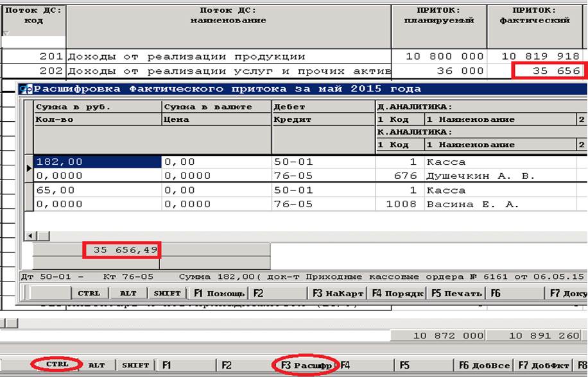The height and width of the screenshot is (377, 588).
Task: Toggle the ALT modifier in the bottom bar
Action: click(x=96, y=365)
